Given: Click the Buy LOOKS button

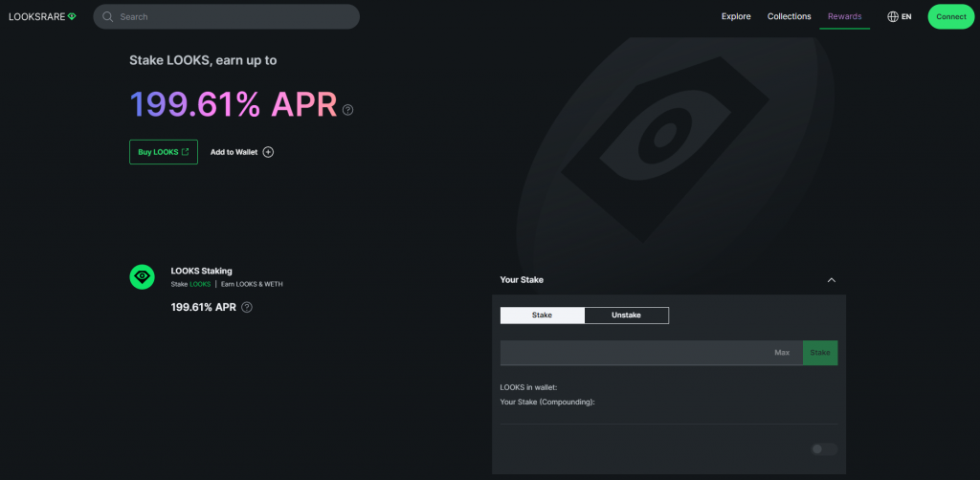Looking at the screenshot, I should coord(163,152).
